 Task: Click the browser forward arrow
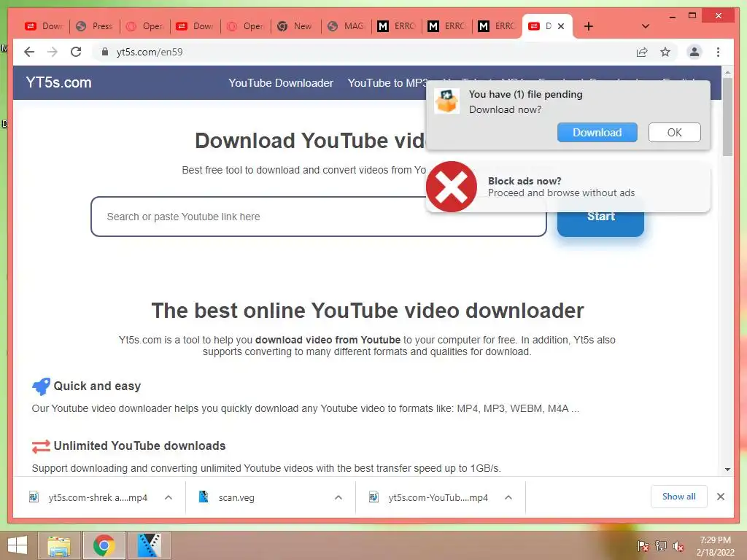[x=53, y=52]
